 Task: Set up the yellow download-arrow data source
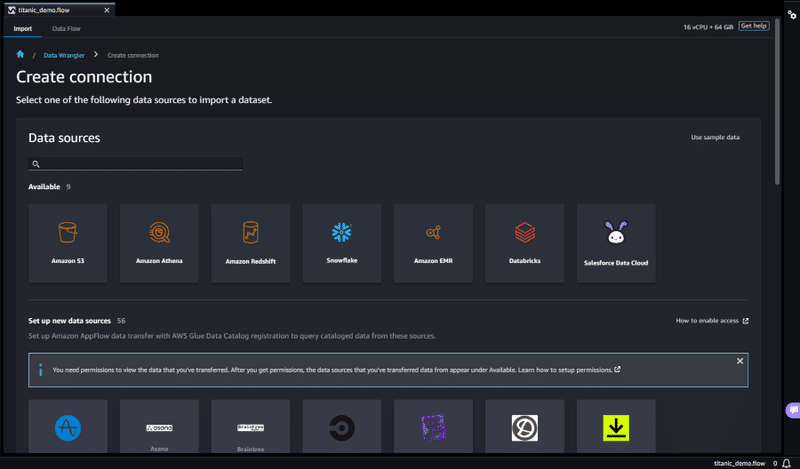(x=616, y=427)
